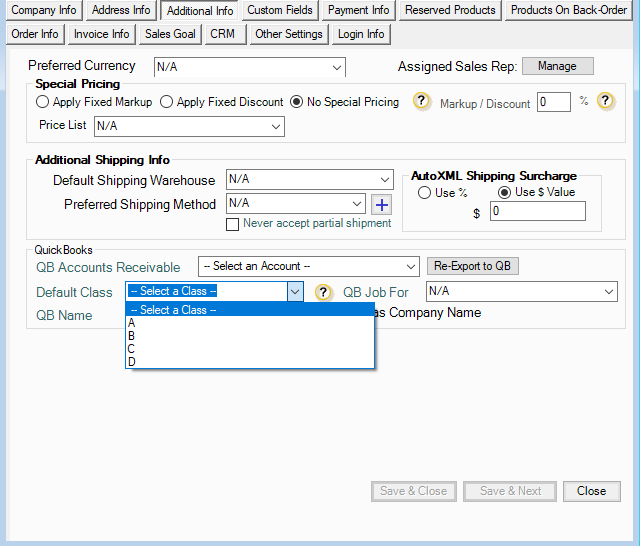
Task: Go to the CRM tab
Action: [x=222, y=34]
